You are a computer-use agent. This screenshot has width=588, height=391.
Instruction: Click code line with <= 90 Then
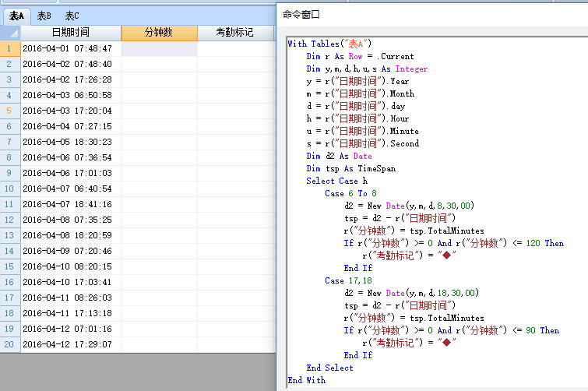[x=452, y=331]
